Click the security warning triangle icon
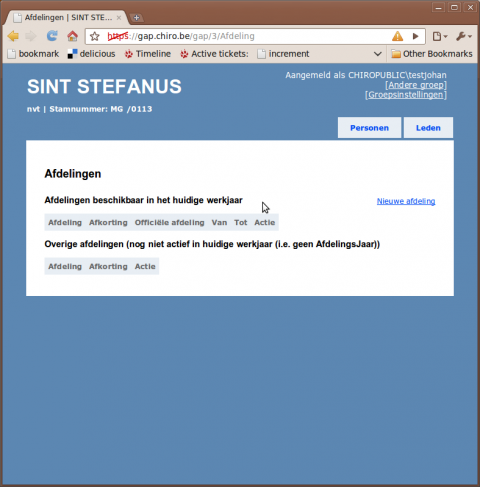The width and height of the screenshot is (480, 487). (x=397, y=36)
